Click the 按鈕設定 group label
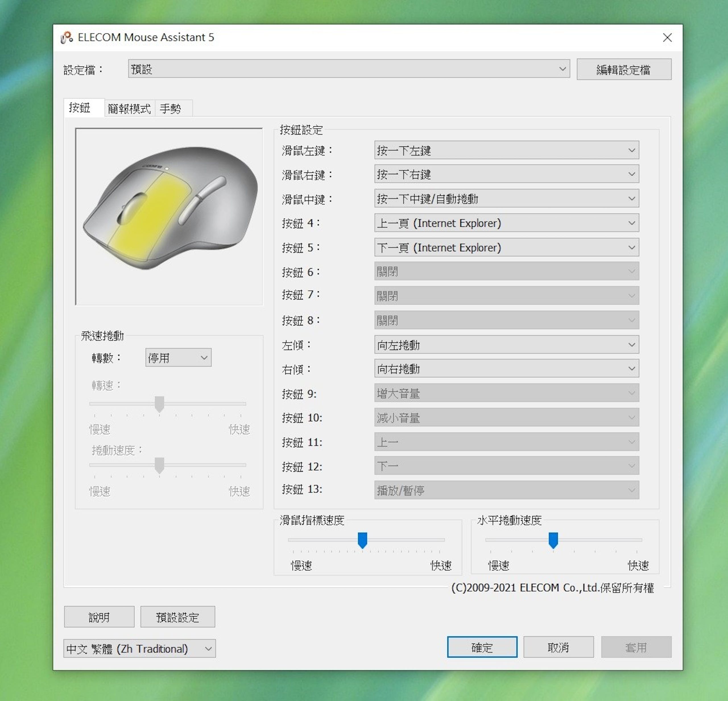 (x=301, y=130)
